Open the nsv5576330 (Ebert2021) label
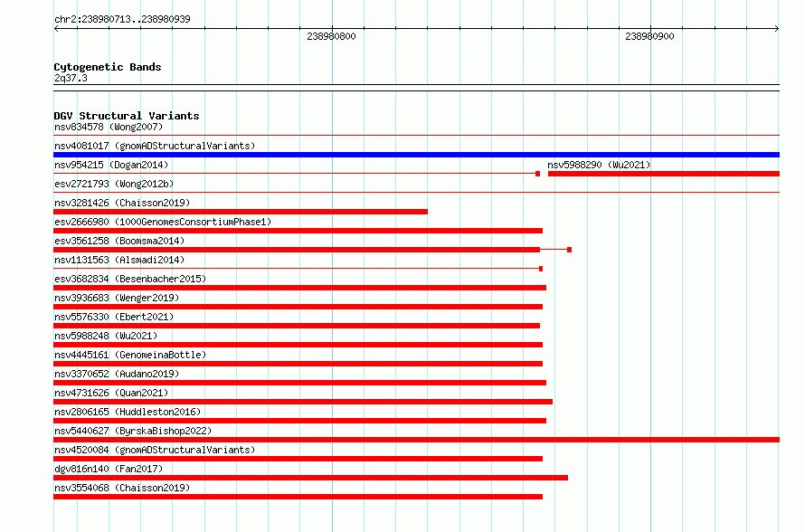Image resolution: width=805 pixels, height=532 pixels. pos(114,317)
